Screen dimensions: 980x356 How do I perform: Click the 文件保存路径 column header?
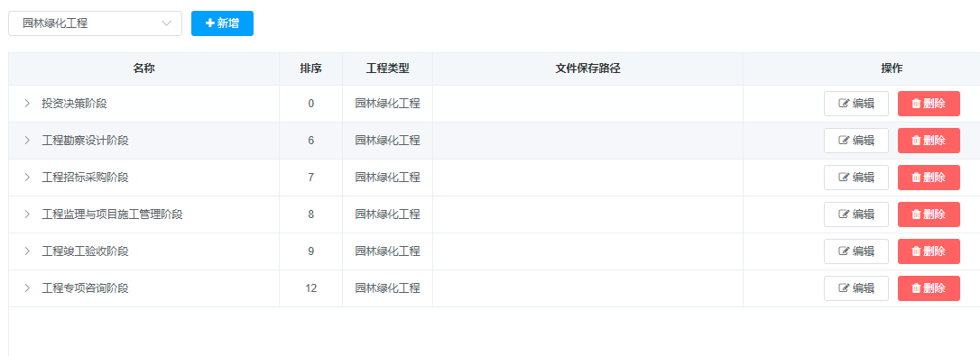[x=587, y=68]
